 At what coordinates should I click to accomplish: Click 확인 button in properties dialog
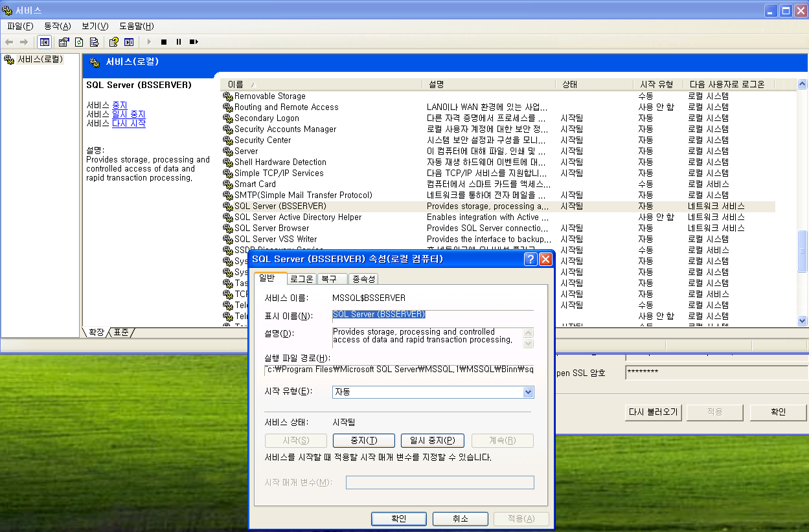[x=399, y=519]
